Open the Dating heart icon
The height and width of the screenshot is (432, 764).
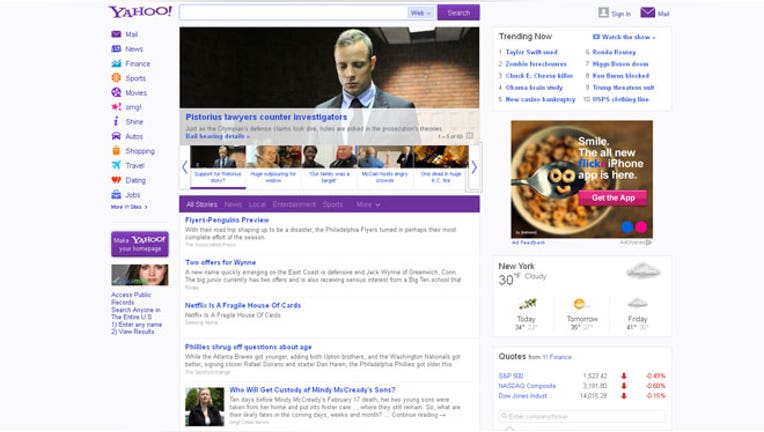pyautogui.click(x=116, y=180)
